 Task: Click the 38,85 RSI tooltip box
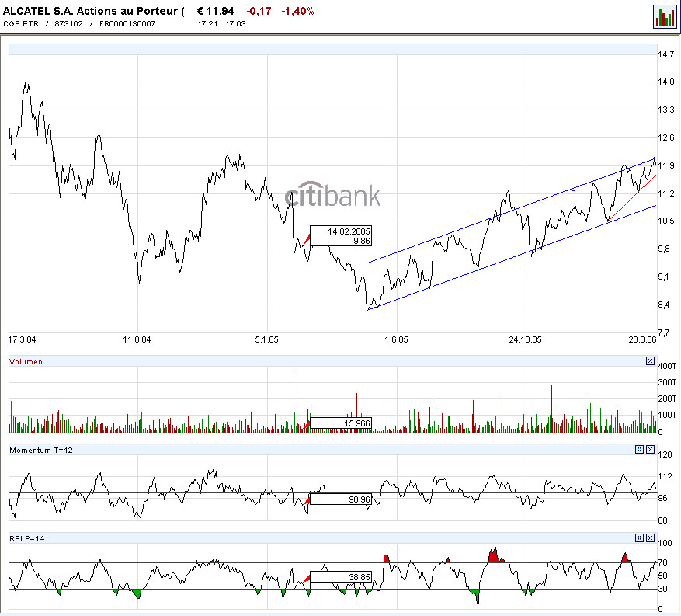pyautogui.click(x=340, y=577)
